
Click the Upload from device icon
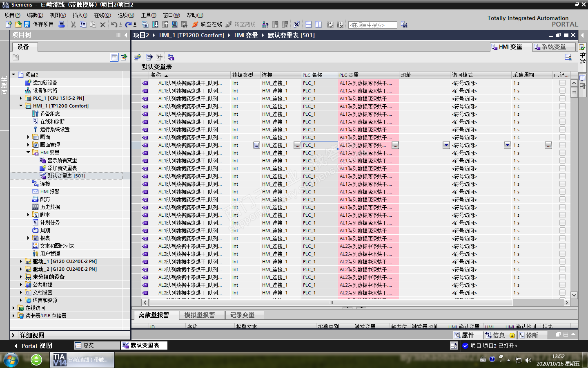click(165, 25)
